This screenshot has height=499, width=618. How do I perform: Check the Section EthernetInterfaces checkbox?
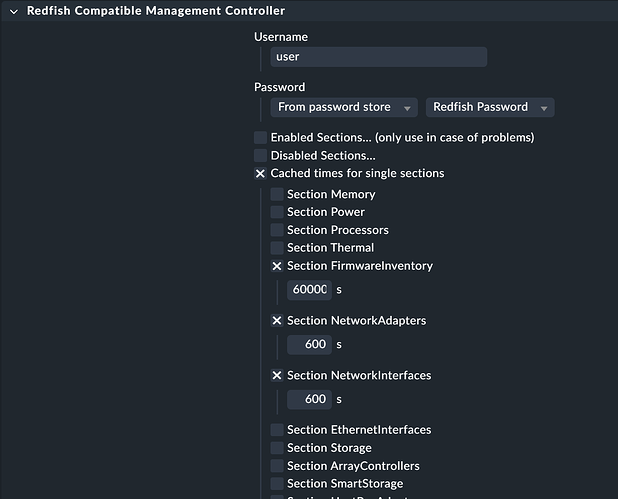coord(277,430)
